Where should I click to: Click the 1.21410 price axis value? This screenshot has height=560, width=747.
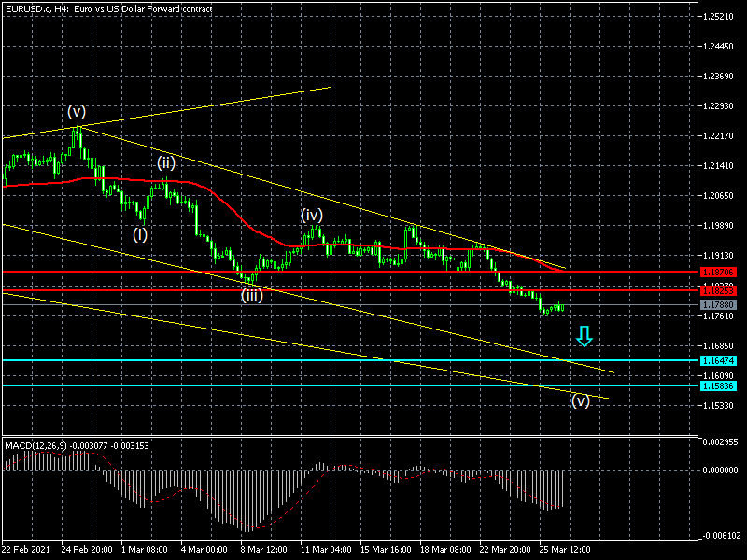(718, 166)
